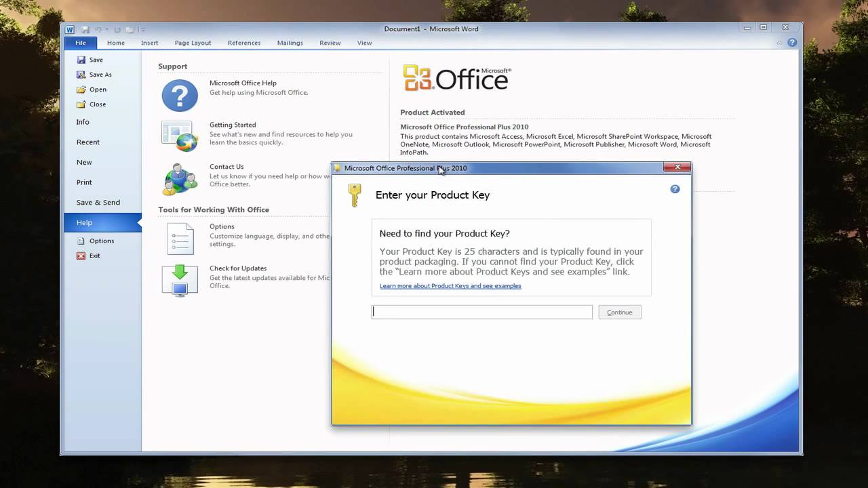Select Save & Send in the Backstage sidebar
This screenshot has width=868, height=488.
pos(103,203)
